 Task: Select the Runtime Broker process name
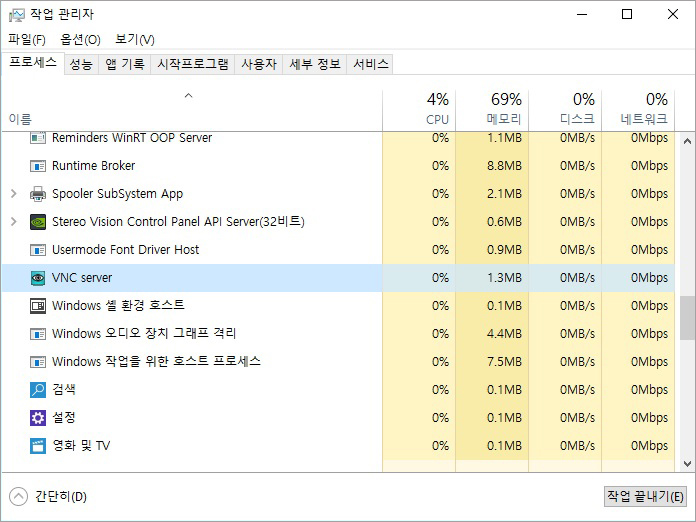pos(93,166)
